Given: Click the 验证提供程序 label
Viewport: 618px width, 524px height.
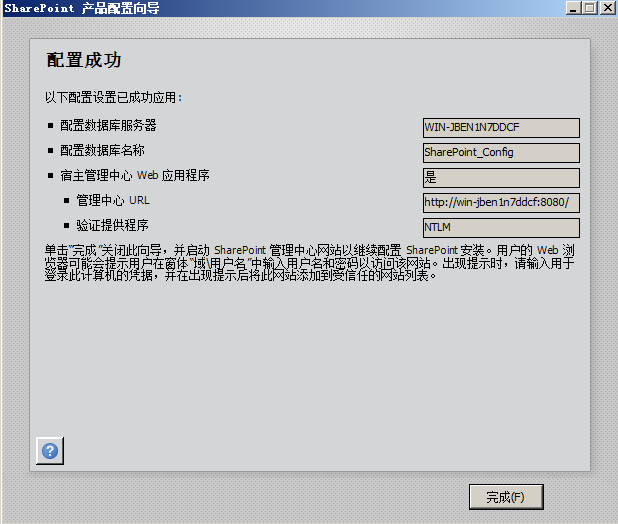Looking at the screenshot, I should (112, 225).
